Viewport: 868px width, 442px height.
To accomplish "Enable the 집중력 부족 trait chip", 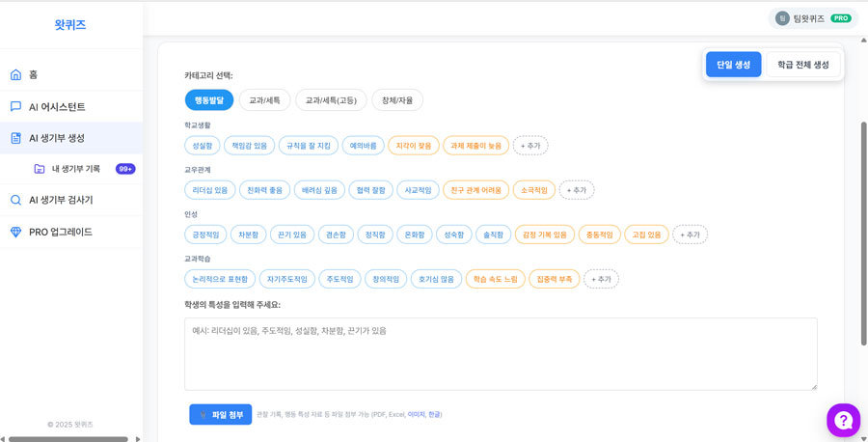I will pos(554,279).
